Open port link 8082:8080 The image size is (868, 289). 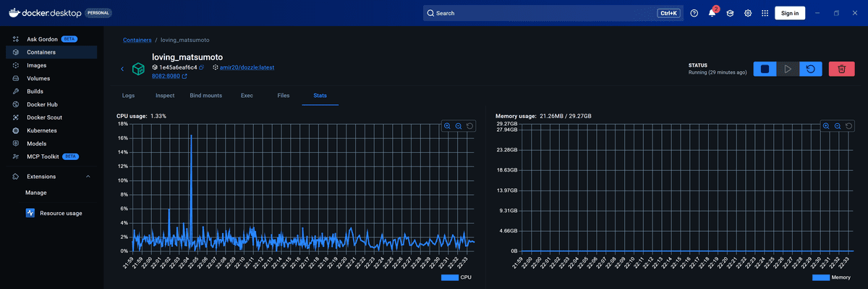pyautogui.click(x=166, y=76)
